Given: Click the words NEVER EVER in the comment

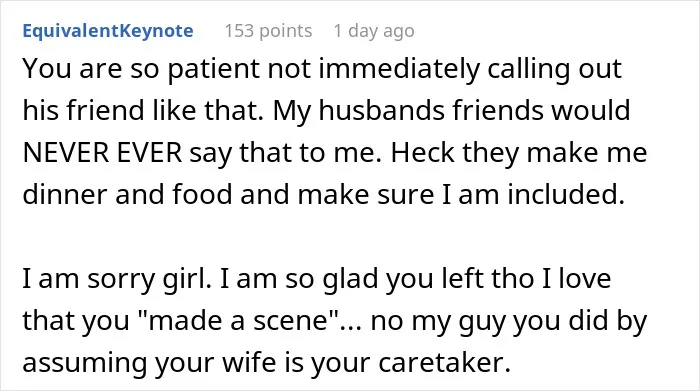Looking at the screenshot, I should [x=102, y=153].
